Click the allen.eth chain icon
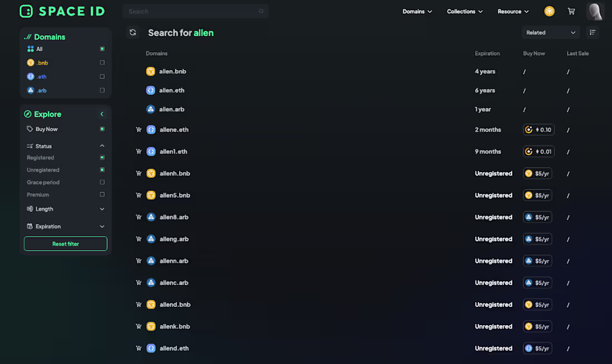612x364 pixels. click(x=151, y=91)
